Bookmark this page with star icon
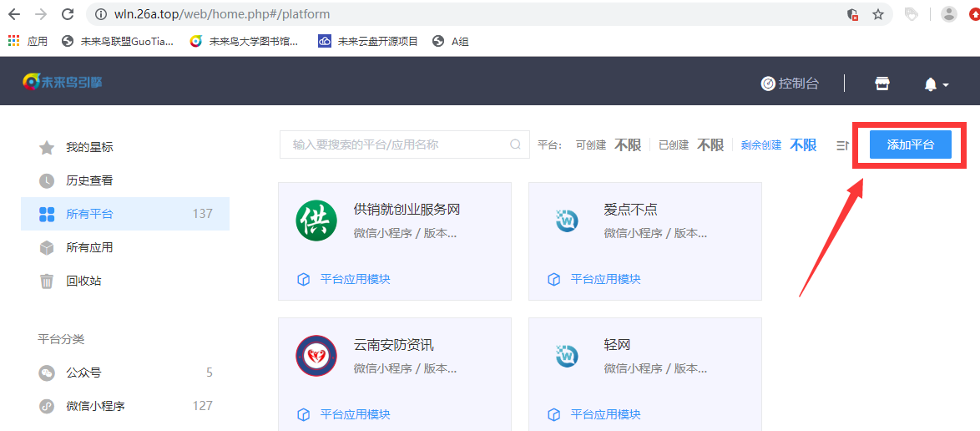This screenshot has height=431, width=980. pyautogui.click(x=877, y=14)
